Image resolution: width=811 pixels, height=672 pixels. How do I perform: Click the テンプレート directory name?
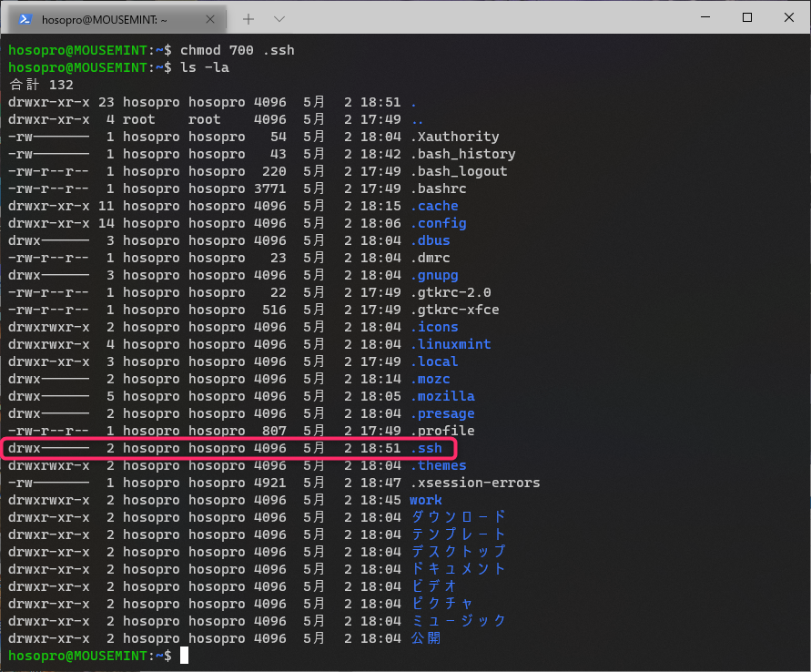(459, 535)
